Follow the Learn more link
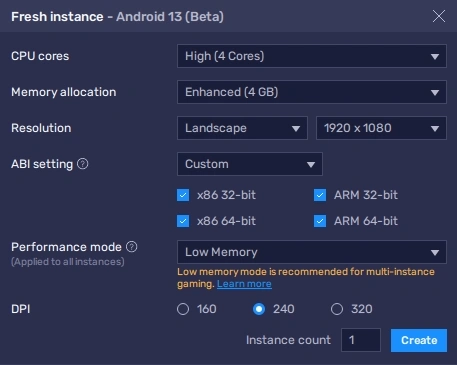 tap(244, 284)
